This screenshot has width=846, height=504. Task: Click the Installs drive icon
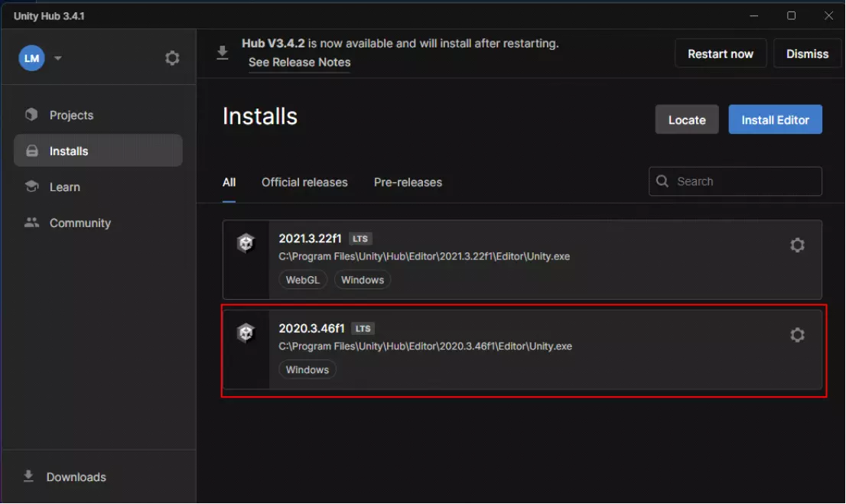coord(32,151)
